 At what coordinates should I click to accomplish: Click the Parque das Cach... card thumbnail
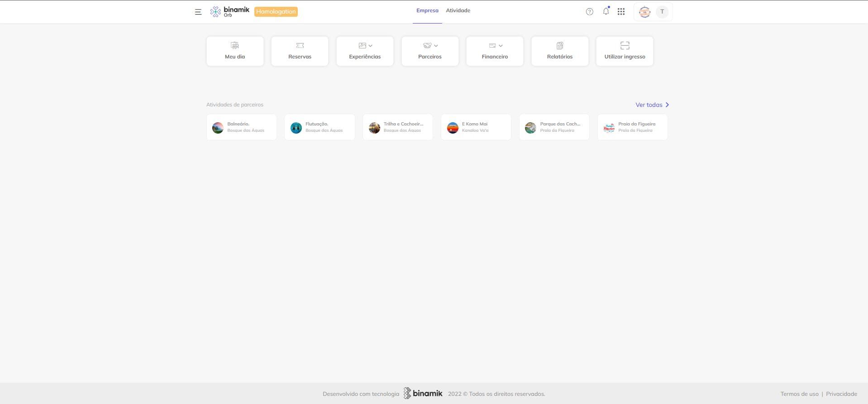pyautogui.click(x=530, y=128)
